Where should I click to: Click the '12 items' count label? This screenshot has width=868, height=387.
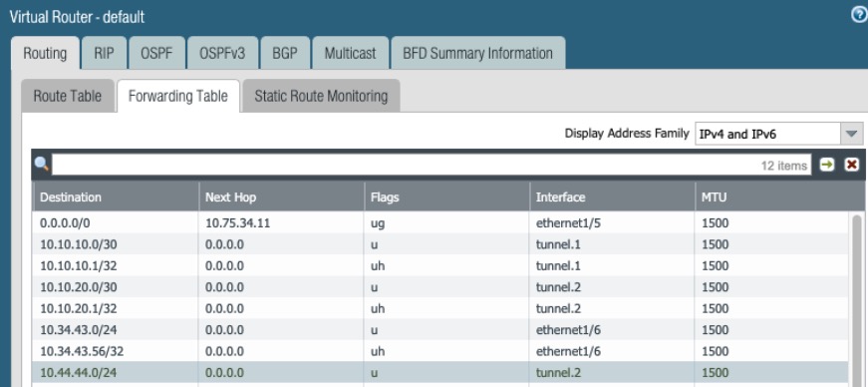coord(784,166)
